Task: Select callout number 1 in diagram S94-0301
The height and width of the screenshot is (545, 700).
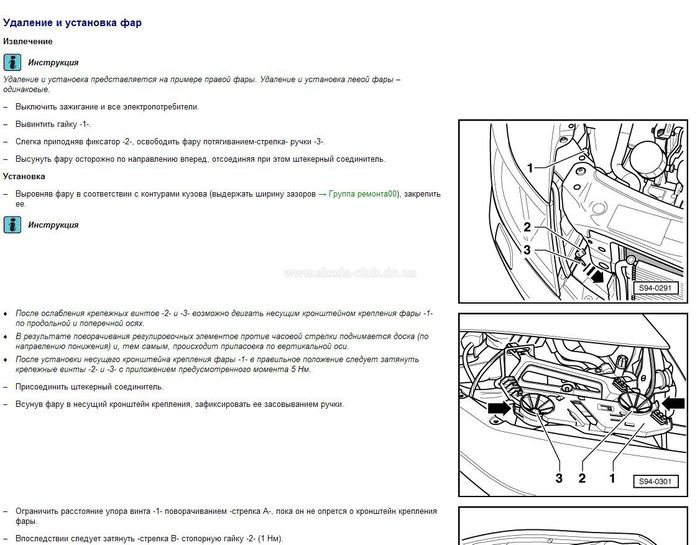Action: [612, 478]
